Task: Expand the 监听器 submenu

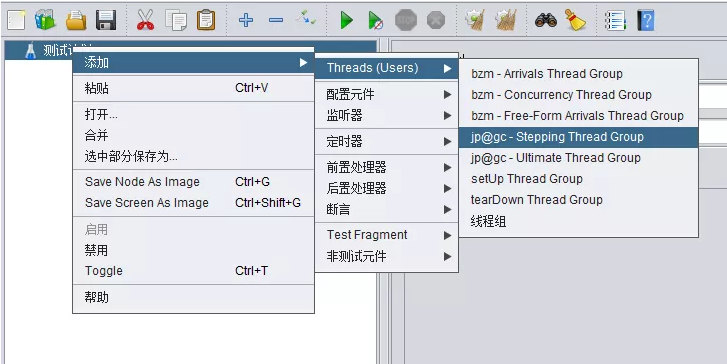Action: pos(387,115)
